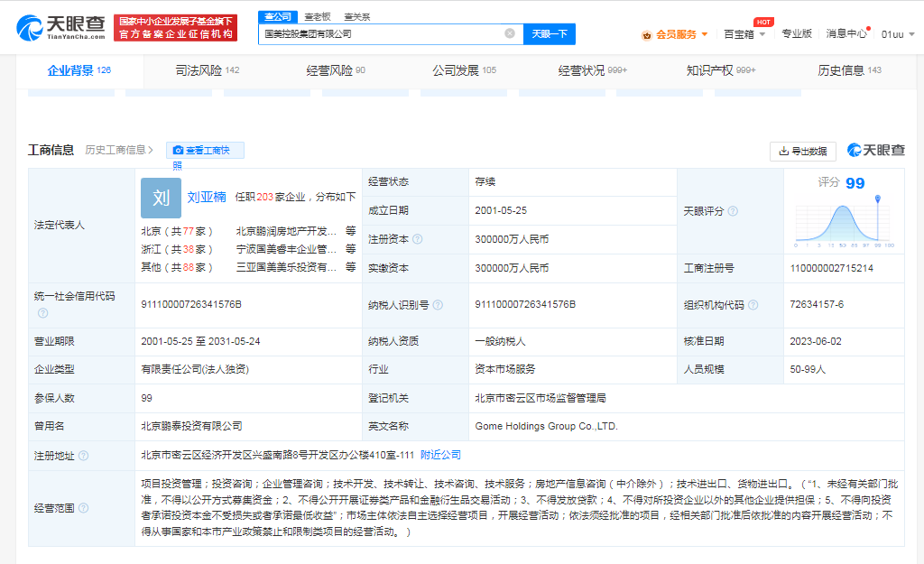Click the 天眼一下 search button
This screenshot has height=564, width=924.
(x=550, y=34)
